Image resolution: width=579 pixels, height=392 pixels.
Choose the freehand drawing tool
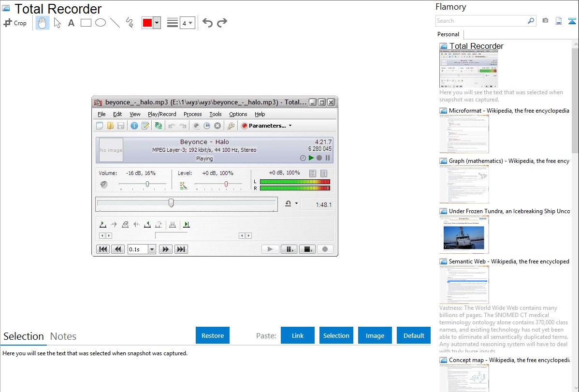coord(130,23)
